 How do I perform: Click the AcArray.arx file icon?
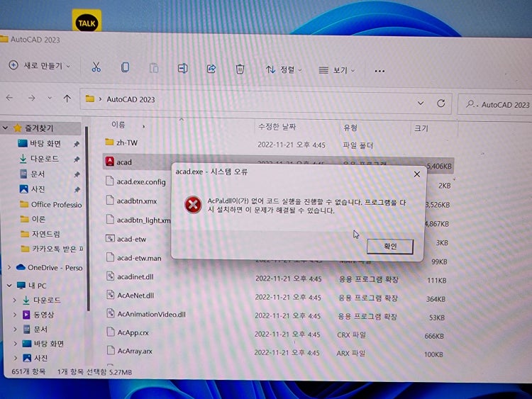[111, 350]
